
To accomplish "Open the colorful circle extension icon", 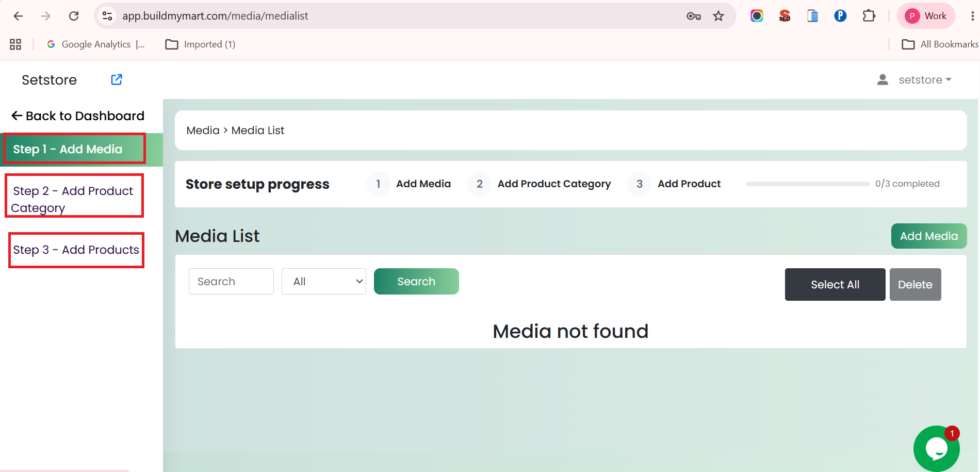I will pyautogui.click(x=757, y=16).
